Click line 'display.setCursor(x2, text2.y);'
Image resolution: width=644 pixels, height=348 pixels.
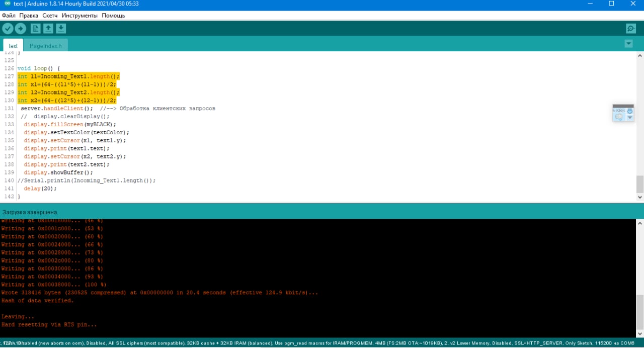(75, 157)
